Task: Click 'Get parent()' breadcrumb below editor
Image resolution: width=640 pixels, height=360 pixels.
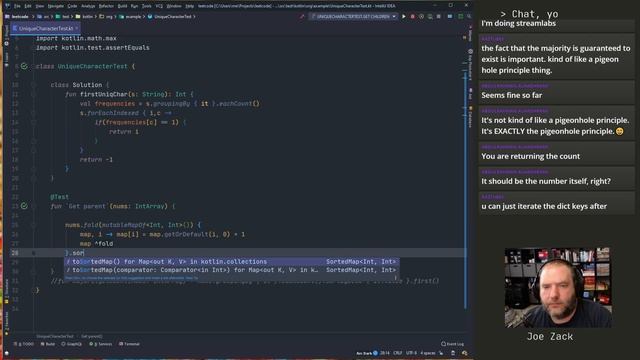Action: click(91, 336)
